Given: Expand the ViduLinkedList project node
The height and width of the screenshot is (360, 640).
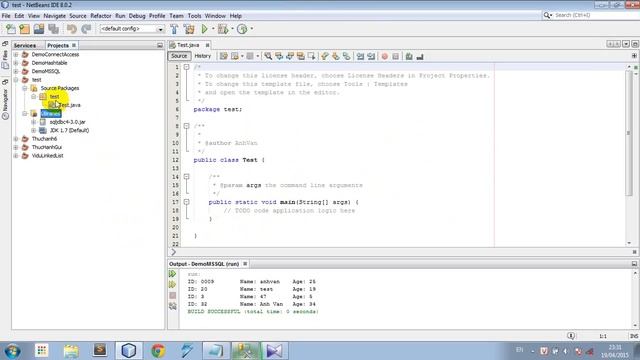Looking at the screenshot, I should coord(16,156).
